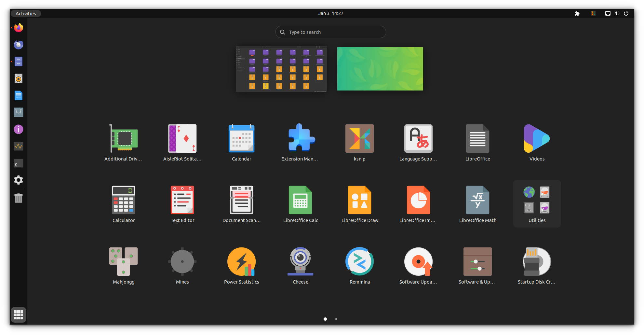
Task: Select the Files window thumbnail
Action: 281,69
